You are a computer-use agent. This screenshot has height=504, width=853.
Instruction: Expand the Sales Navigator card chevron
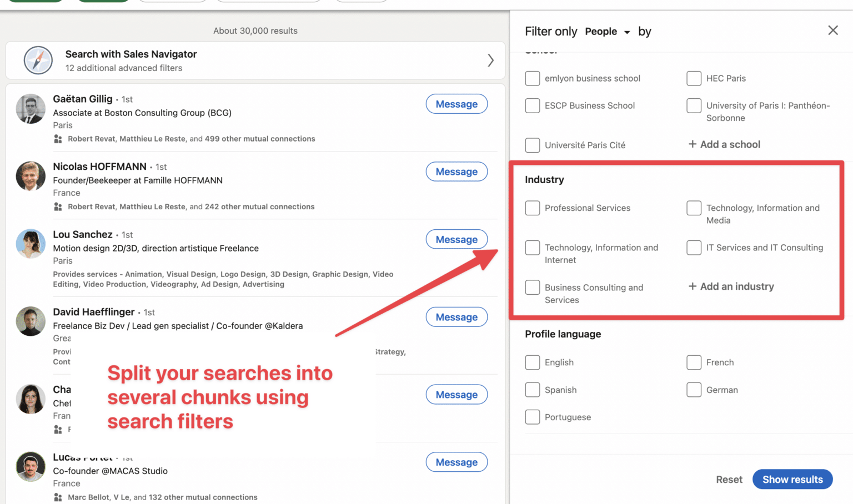491,61
